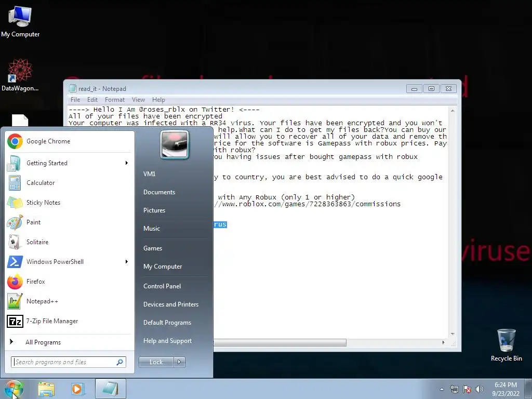Click the Start orb button
This screenshot has height=399, width=532.
[x=14, y=389]
